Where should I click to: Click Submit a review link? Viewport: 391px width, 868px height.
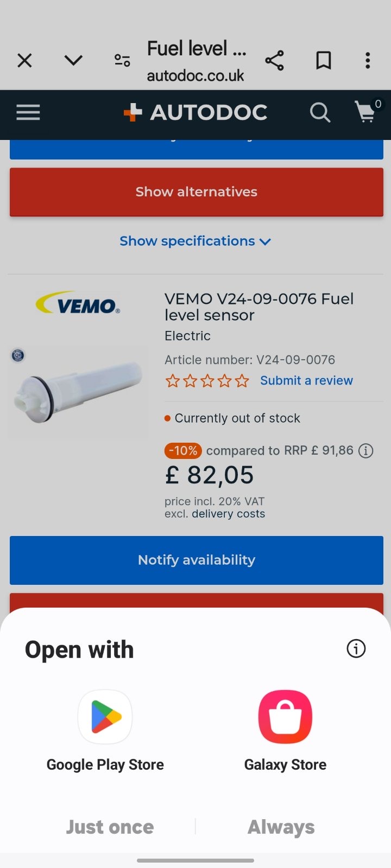click(x=306, y=380)
